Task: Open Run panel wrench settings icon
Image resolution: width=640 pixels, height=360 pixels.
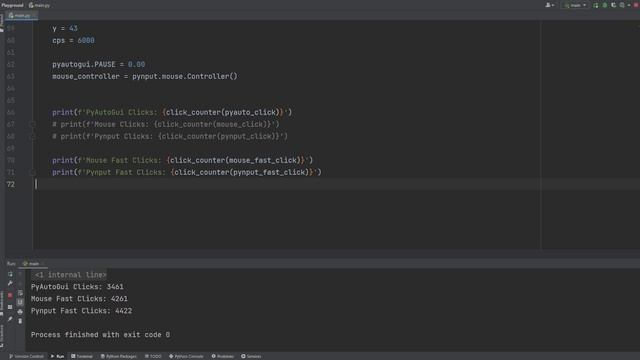Action: (10, 283)
